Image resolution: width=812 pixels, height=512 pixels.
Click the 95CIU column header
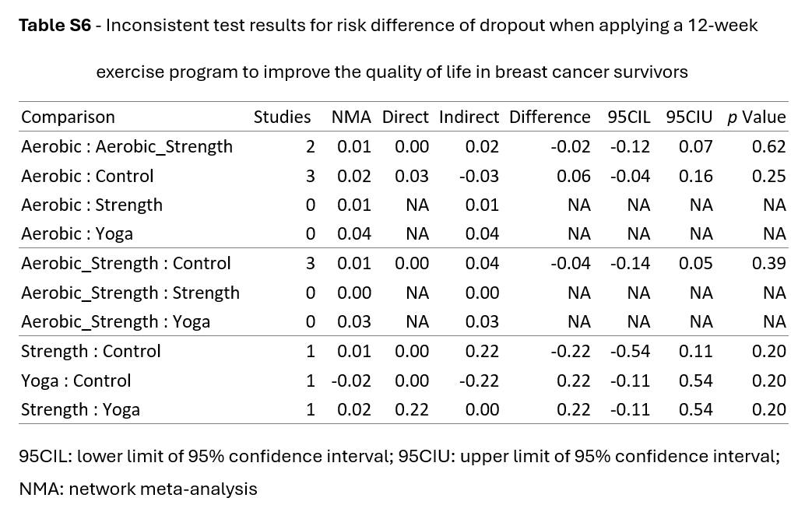point(689,117)
